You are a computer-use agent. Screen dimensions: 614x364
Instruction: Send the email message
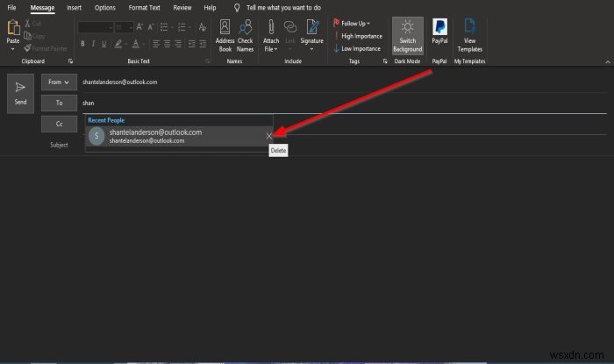[20, 90]
